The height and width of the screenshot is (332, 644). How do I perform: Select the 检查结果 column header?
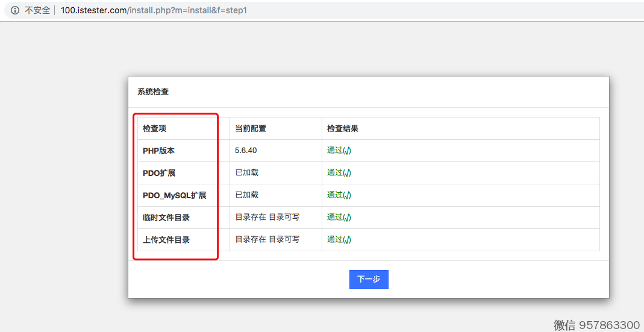tap(342, 128)
